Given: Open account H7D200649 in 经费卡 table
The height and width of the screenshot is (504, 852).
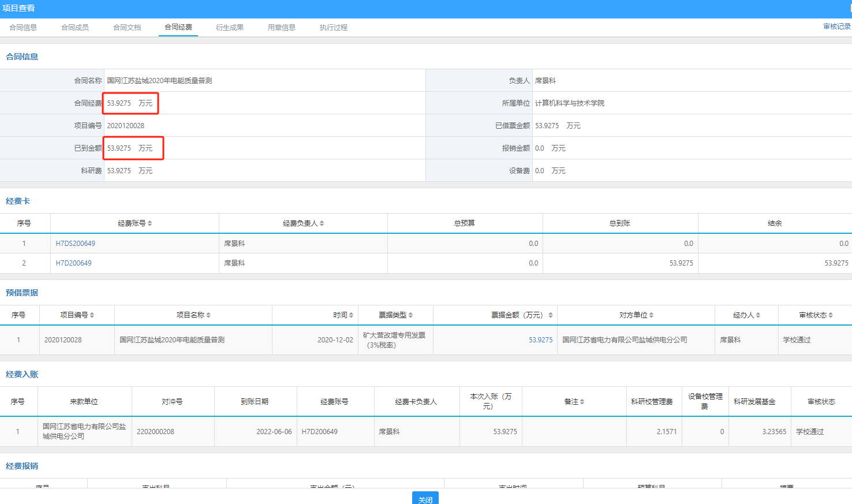Looking at the screenshot, I should point(73,263).
